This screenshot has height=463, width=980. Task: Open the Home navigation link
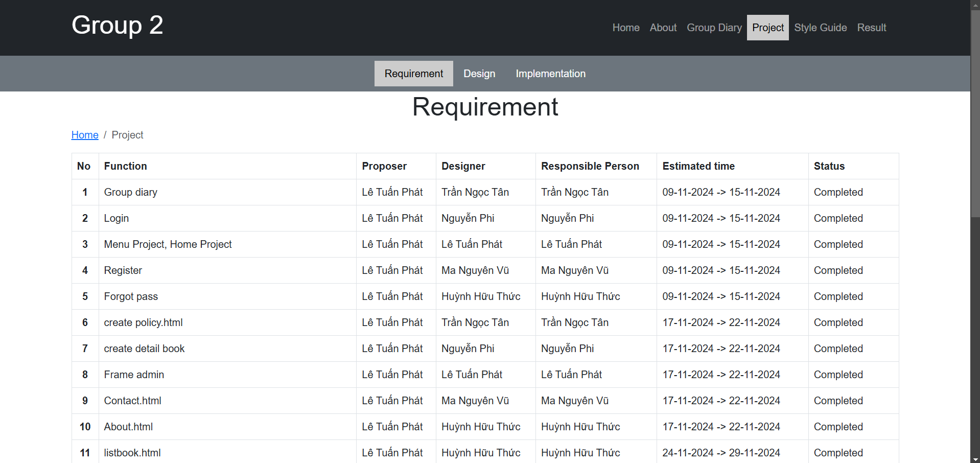pyautogui.click(x=625, y=28)
